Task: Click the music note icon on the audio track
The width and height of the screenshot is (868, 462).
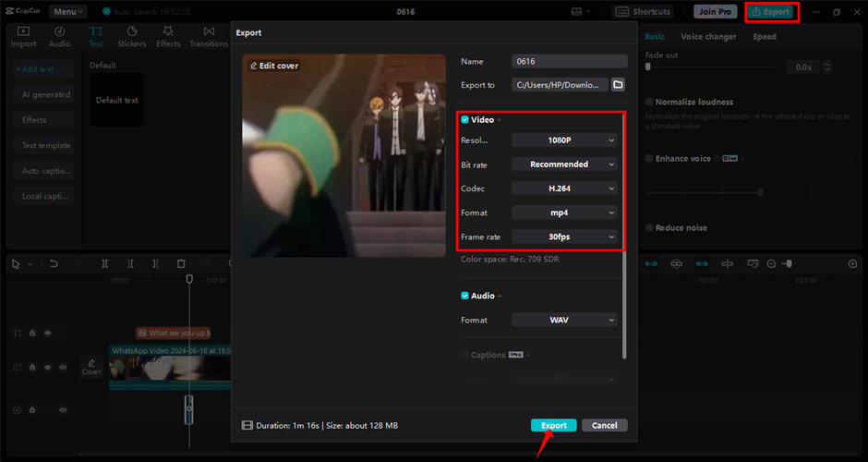Action: [18, 410]
